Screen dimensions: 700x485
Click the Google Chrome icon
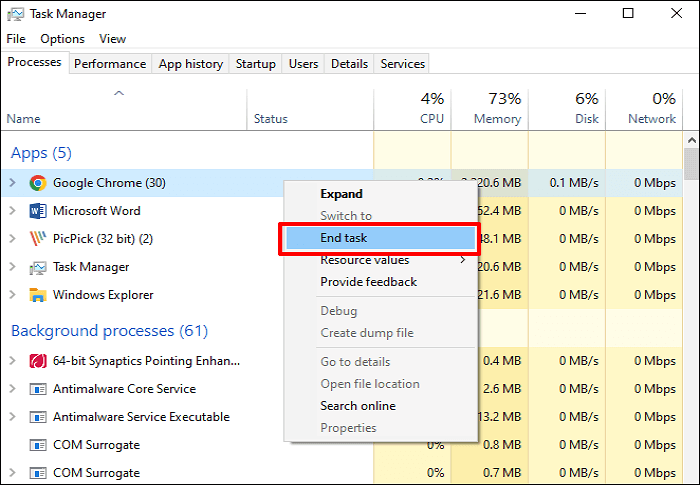[x=38, y=183]
